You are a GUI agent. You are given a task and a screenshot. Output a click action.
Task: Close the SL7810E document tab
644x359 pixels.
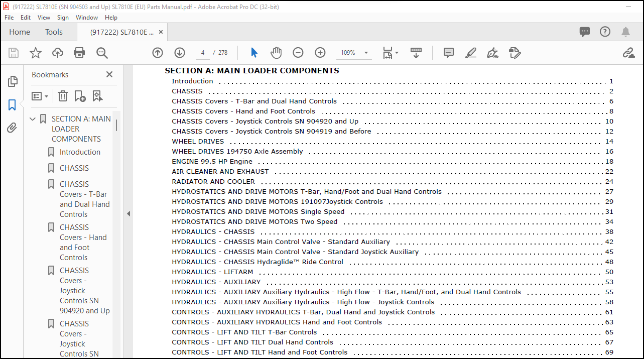pyautogui.click(x=161, y=32)
